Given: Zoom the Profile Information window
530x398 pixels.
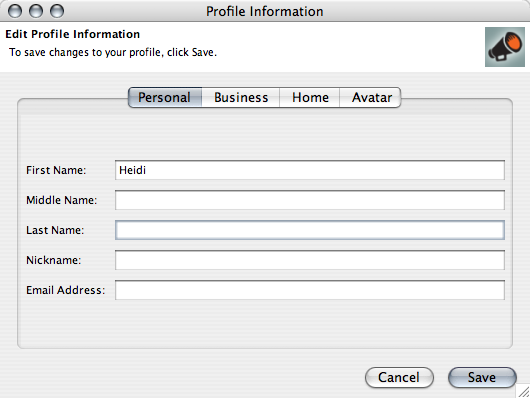Looking at the screenshot, I should pos(57,11).
